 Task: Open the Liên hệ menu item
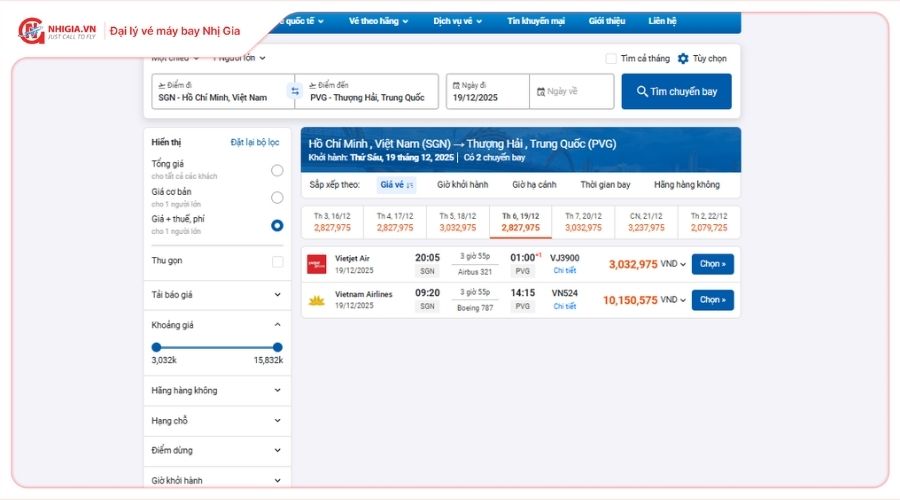coord(662,21)
